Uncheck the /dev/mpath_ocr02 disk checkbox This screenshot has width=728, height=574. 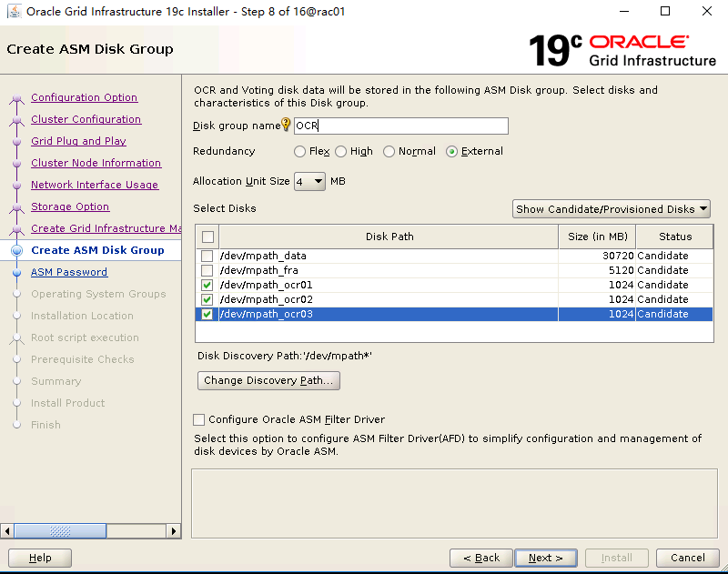pos(207,299)
